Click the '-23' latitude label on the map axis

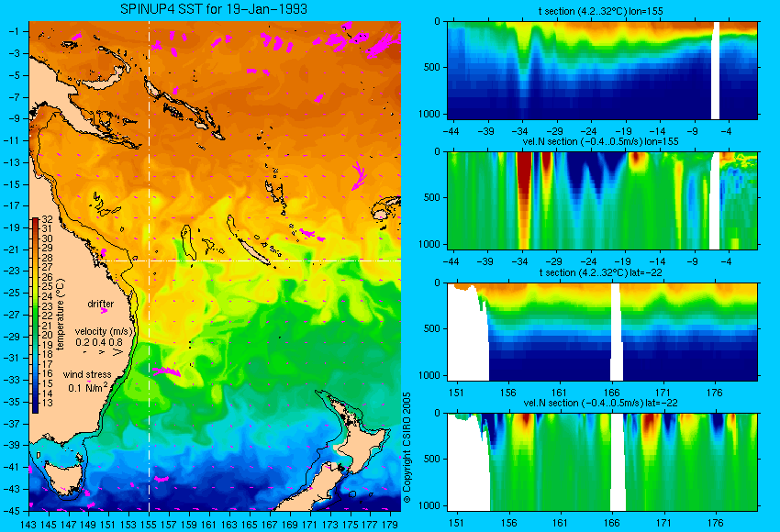pos(14,271)
